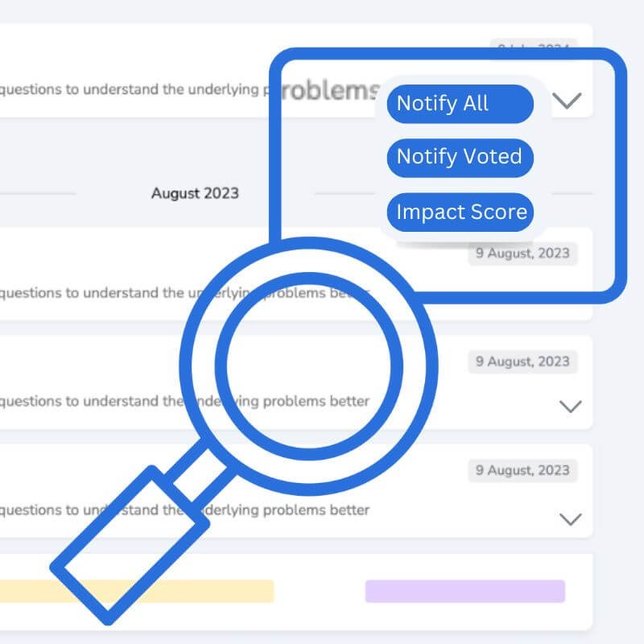Expand the third 9 August card chevron
644x644 pixels.
[570, 519]
